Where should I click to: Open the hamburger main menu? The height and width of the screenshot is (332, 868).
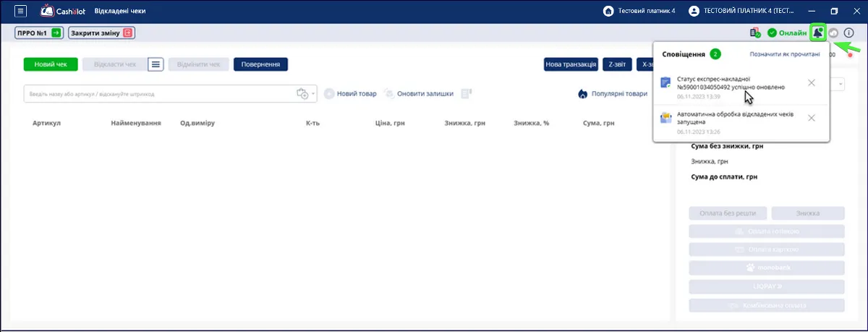[20, 11]
